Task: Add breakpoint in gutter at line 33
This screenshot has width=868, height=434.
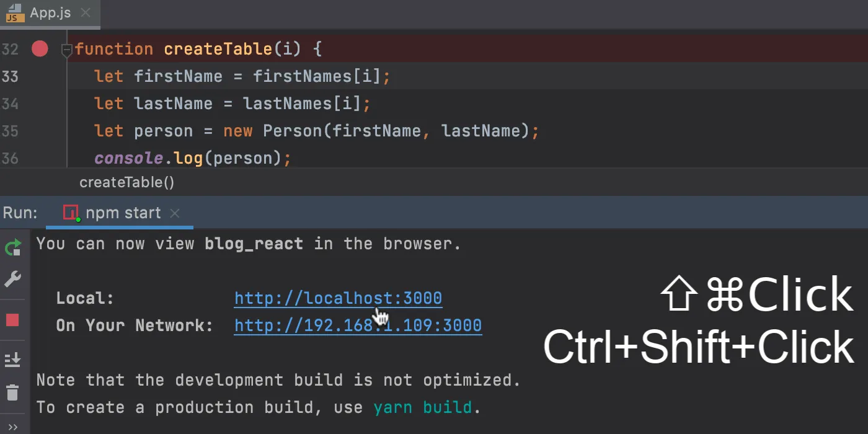Action: point(40,76)
